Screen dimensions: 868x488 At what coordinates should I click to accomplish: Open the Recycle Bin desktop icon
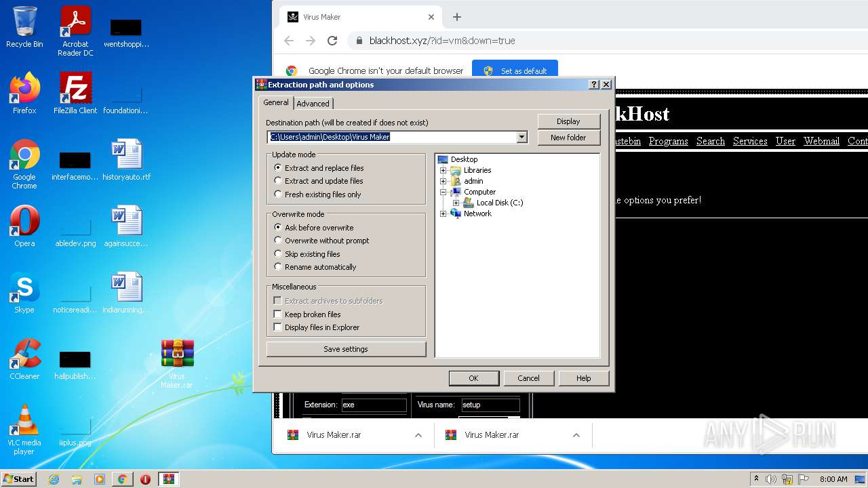click(24, 27)
